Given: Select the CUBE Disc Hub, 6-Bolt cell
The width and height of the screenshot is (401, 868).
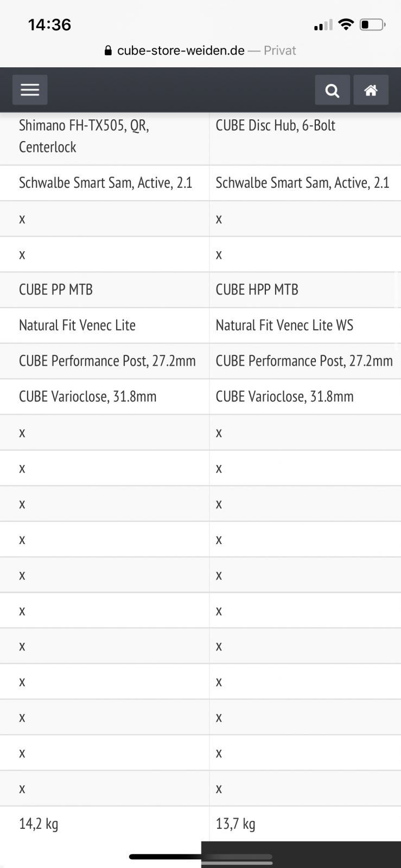Looking at the screenshot, I should coord(276,126).
